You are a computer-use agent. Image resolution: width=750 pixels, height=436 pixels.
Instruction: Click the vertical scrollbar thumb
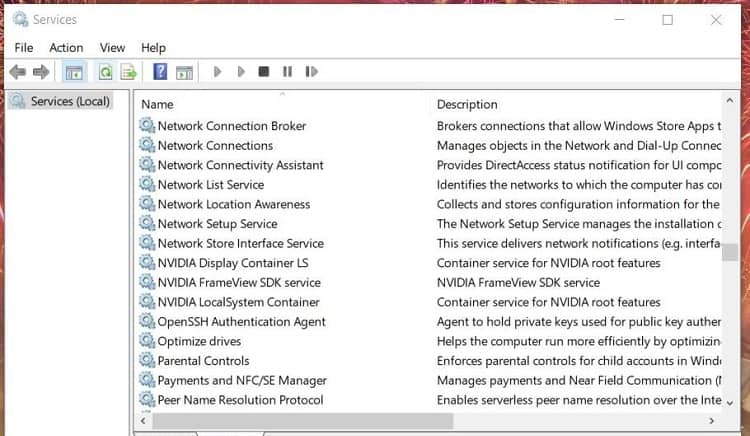click(x=729, y=252)
